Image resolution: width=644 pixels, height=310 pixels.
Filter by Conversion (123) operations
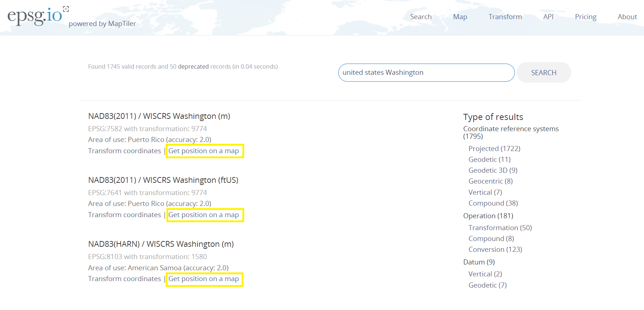point(495,249)
